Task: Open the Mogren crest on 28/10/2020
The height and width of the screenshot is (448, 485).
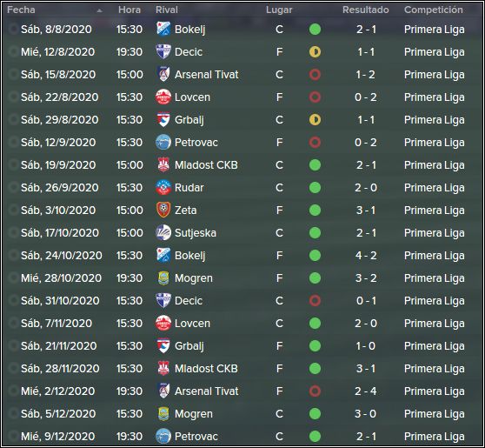Action: (x=163, y=277)
